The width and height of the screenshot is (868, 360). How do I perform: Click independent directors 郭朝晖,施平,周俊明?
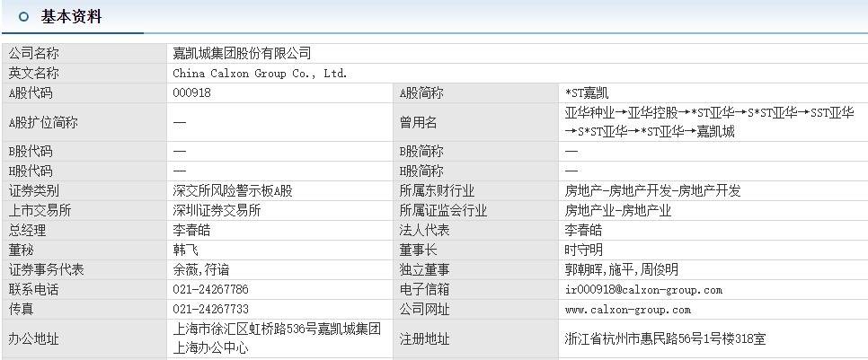tap(621, 270)
